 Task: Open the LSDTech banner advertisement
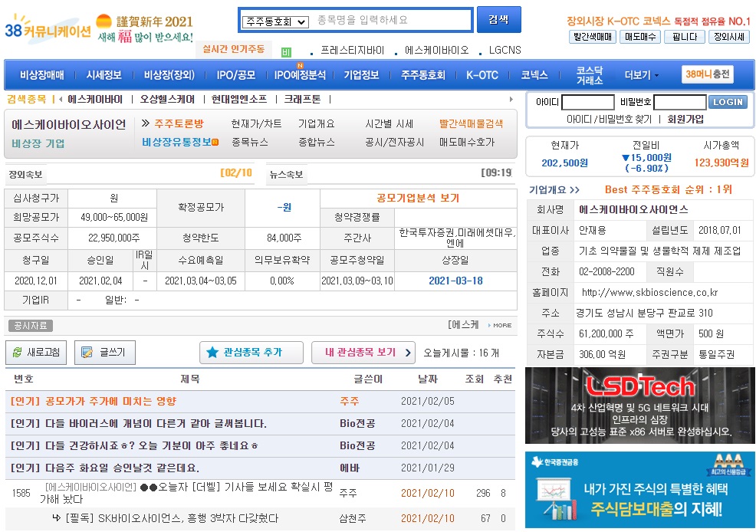639,406
